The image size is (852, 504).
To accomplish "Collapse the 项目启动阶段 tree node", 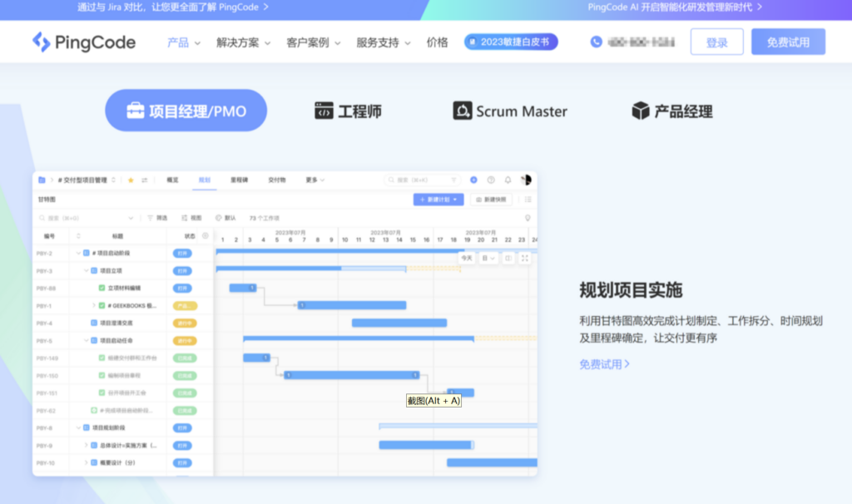I will pos(78,254).
